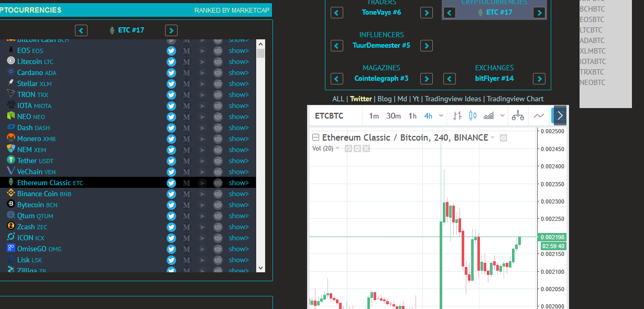Open Vol (20) settings gear

(x=358, y=148)
